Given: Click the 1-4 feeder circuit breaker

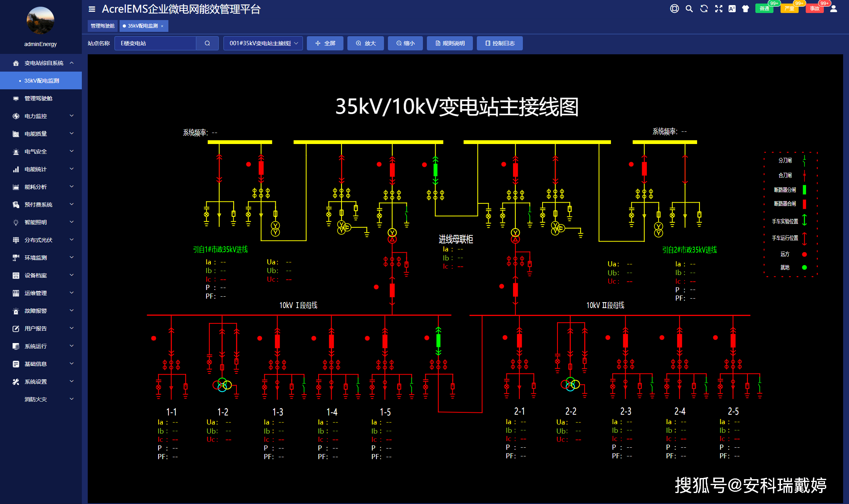Looking at the screenshot, I should pos(331,341).
